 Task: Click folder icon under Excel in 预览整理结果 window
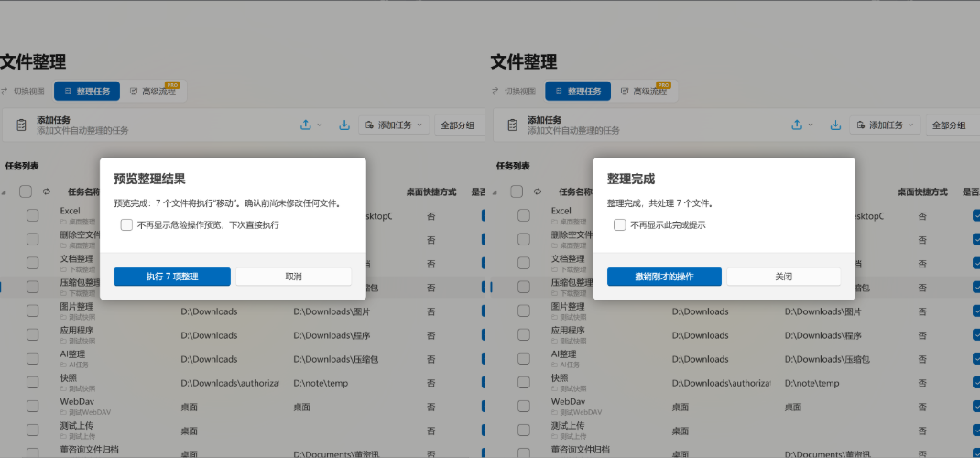click(x=63, y=221)
